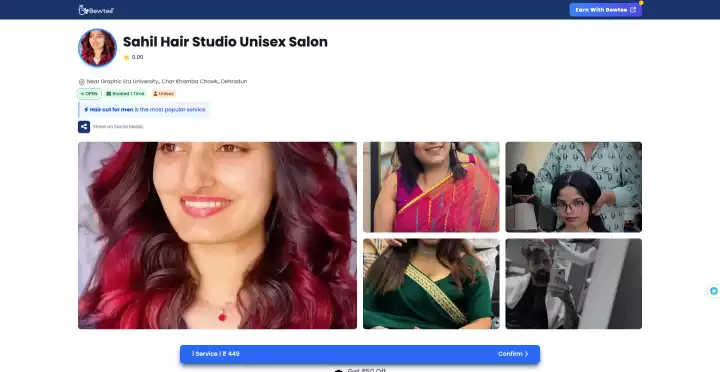Click the Earn With Bewtee button
The width and height of the screenshot is (720, 372).
[606, 10]
